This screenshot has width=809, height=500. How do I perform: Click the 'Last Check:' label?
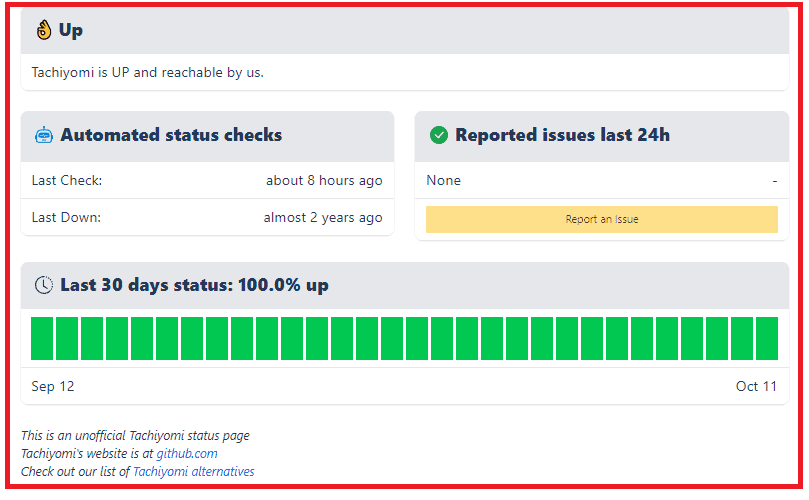67,181
